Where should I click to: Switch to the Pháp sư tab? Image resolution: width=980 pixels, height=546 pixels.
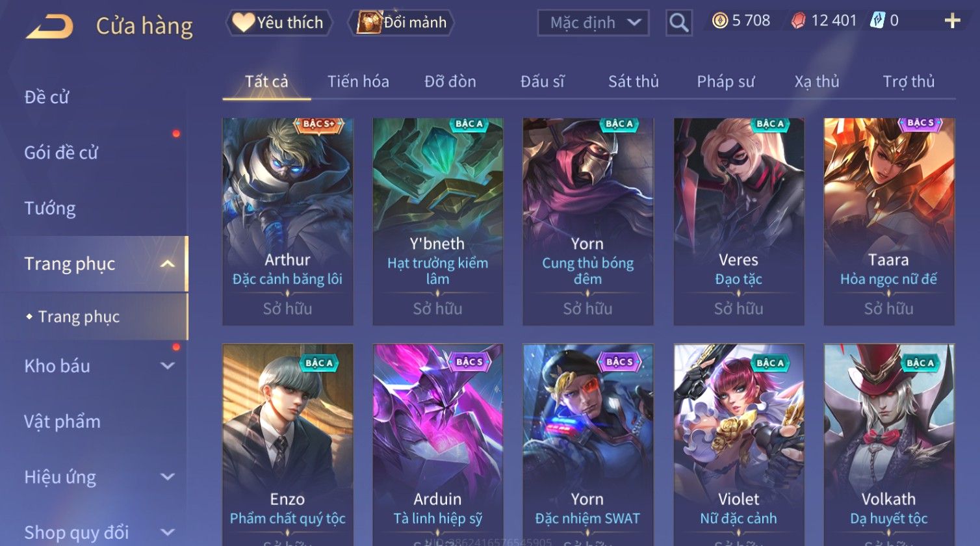726,81
